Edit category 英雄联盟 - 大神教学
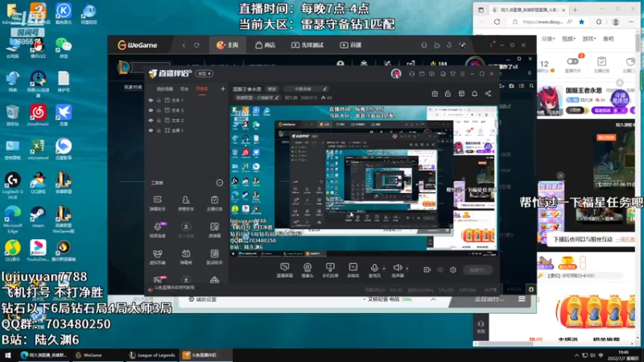Image resolution: width=644 pixels, height=362 pixels. [x=257, y=97]
